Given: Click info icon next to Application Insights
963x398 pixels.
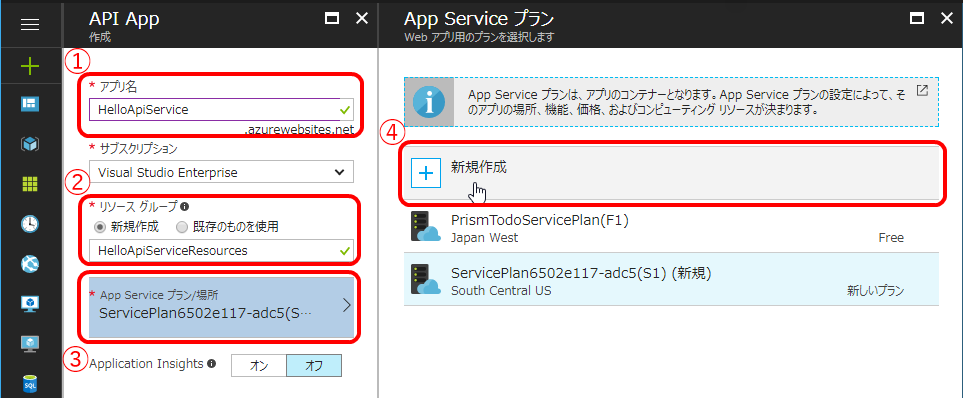Looking at the screenshot, I should [212, 364].
